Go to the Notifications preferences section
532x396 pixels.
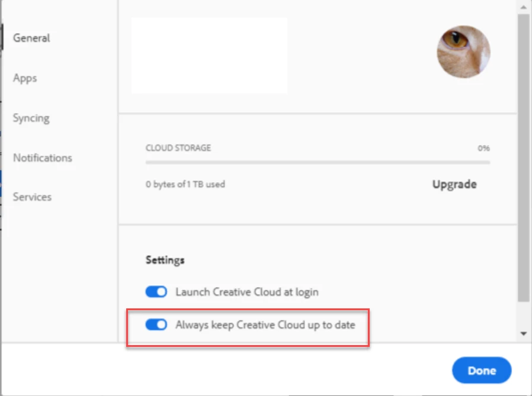[43, 157]
